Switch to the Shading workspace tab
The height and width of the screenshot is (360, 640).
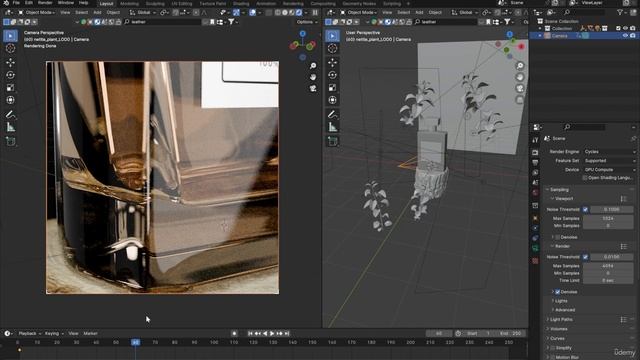241,4
